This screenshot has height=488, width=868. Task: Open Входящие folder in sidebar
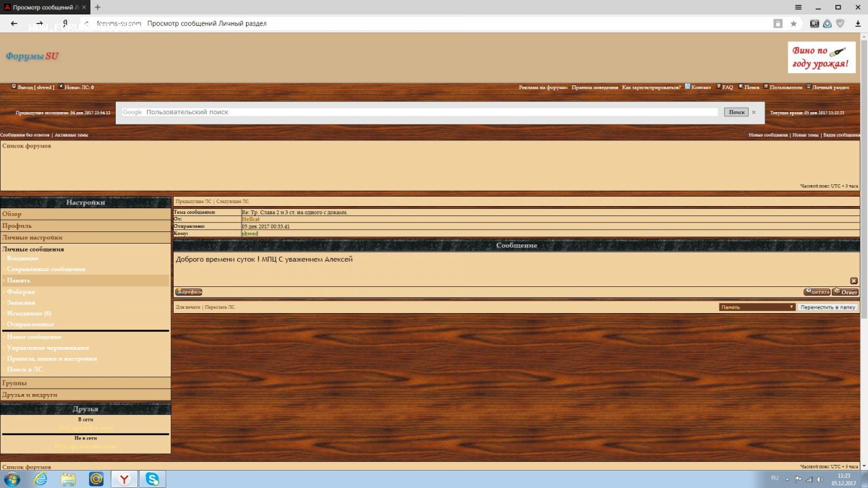click(x=22, y=258)
